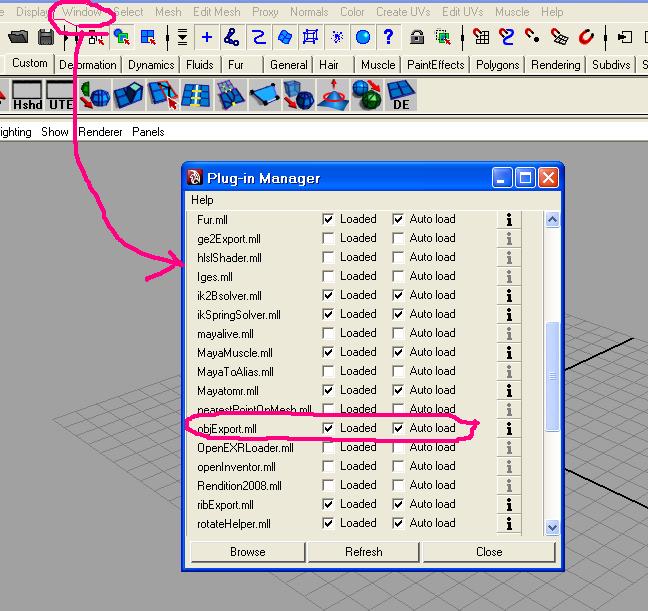Open a scene with the folder icon
Screen dimensions: 648x611
[x=18, y=38]
